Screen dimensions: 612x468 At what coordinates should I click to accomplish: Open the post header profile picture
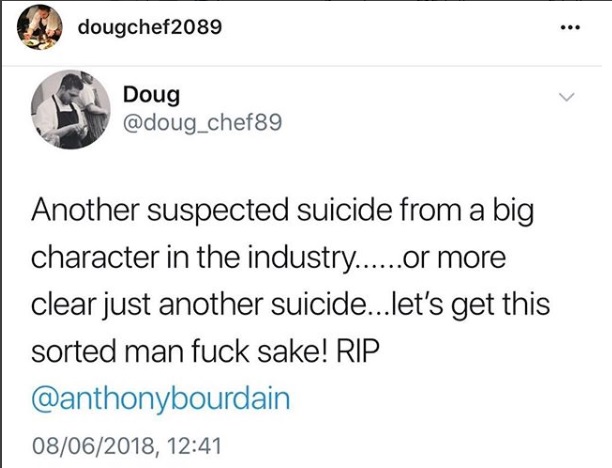point(39,27)
